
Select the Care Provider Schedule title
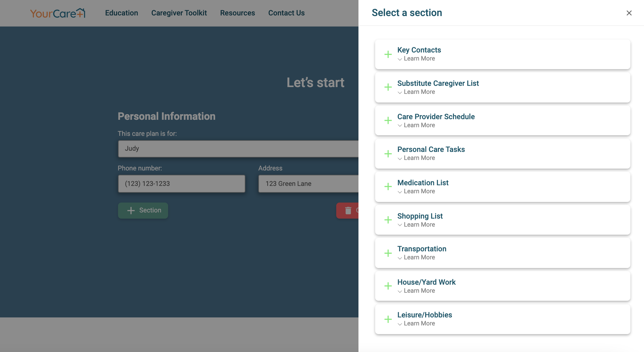[x=436, y=117]
